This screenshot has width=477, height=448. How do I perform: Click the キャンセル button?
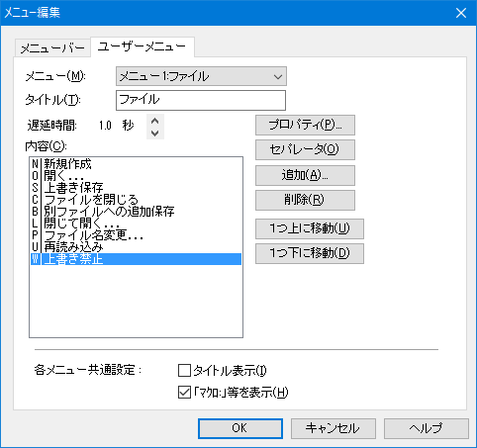(334, 428)
